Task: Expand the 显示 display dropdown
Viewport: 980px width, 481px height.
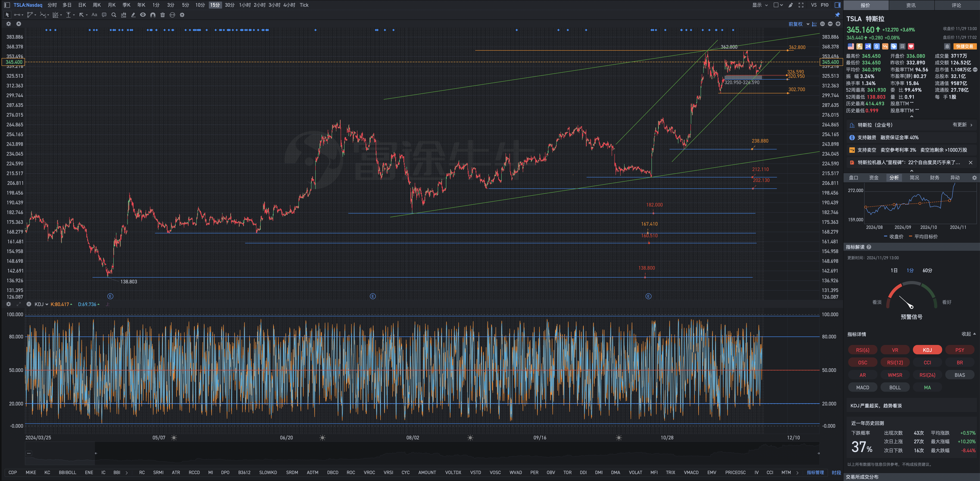Action: click(760, 5)
